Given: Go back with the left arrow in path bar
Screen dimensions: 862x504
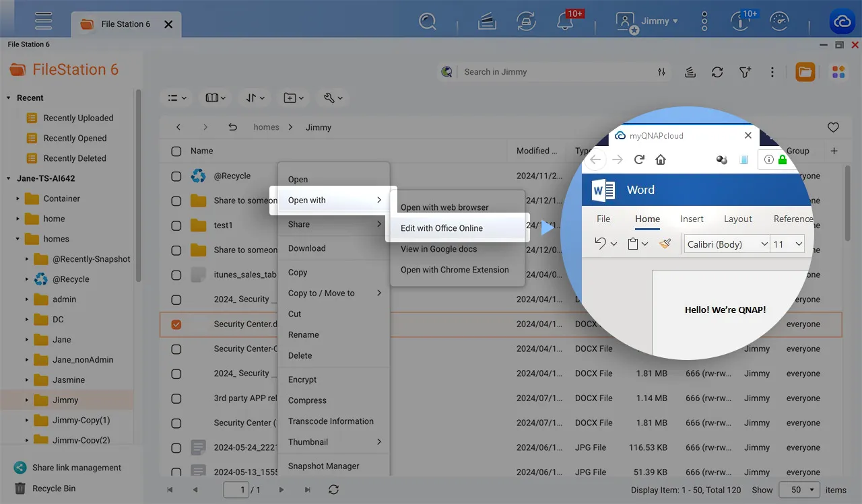Looking at the screenshot, I should tap(178, 127).
